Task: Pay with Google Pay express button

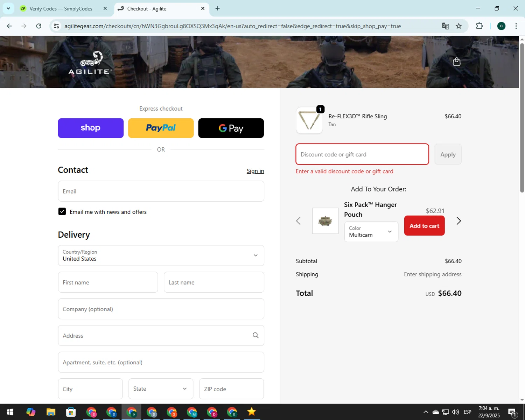Action: tap(231, 128)
